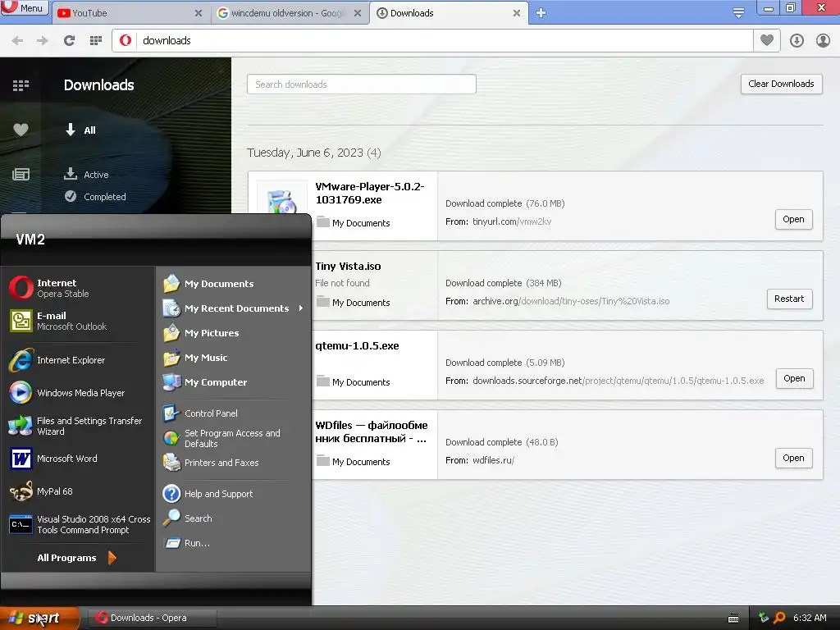
Task: Open My Documents folder for VMware-Player
Action: [354, 223]
